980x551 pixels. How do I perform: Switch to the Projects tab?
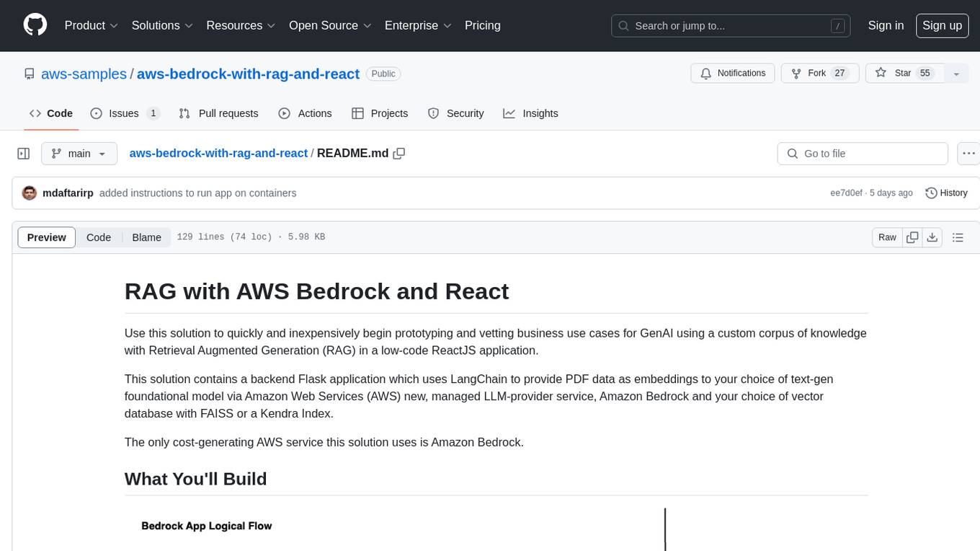(380, 113)
